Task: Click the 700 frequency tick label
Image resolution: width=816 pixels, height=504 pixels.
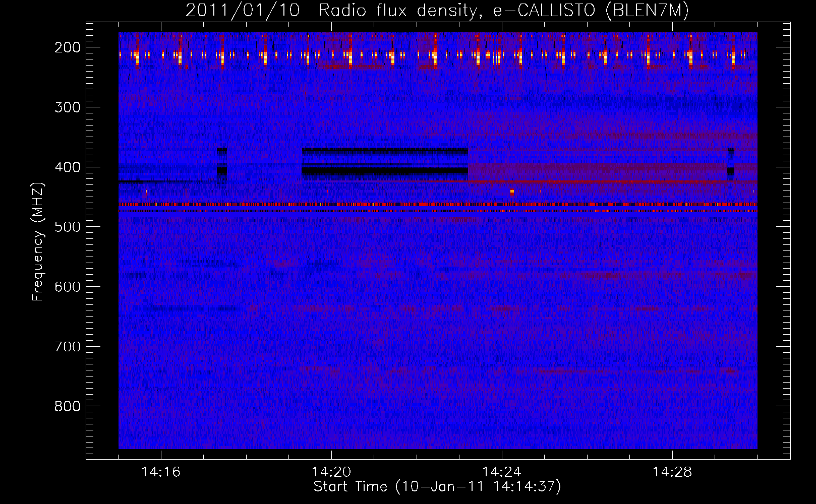Action: pyautogui.click(x=68, y=347)
